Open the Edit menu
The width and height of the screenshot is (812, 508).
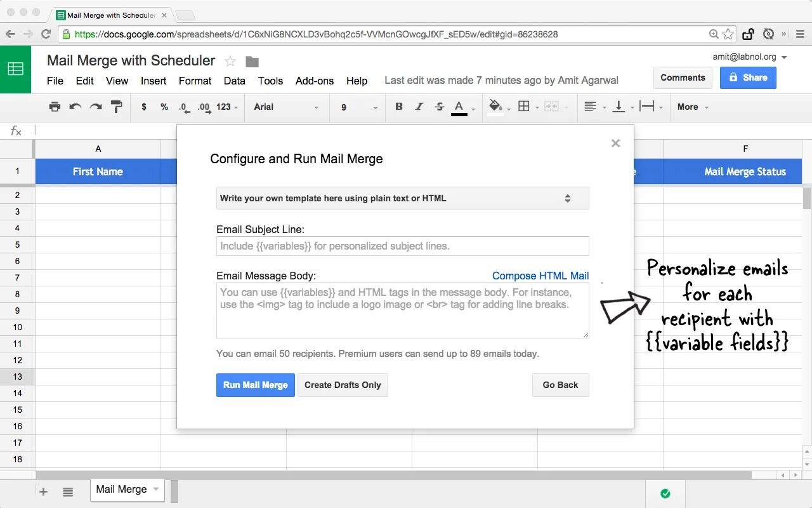[84, 81]
